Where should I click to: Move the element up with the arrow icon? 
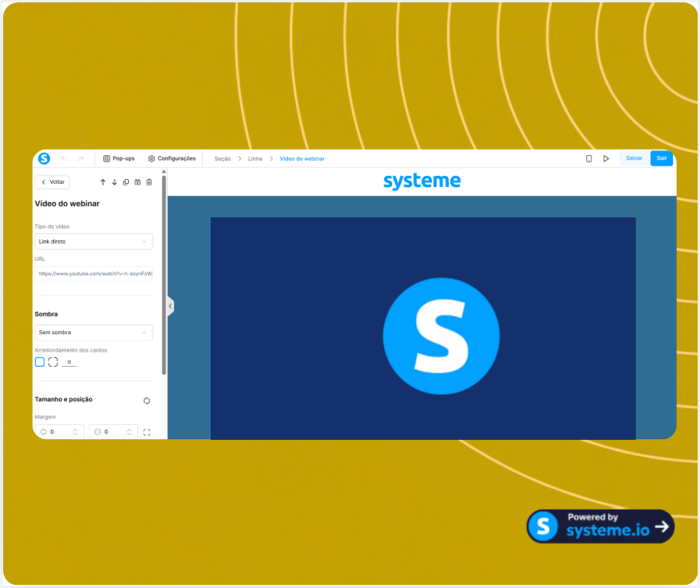tap(103, 181)
